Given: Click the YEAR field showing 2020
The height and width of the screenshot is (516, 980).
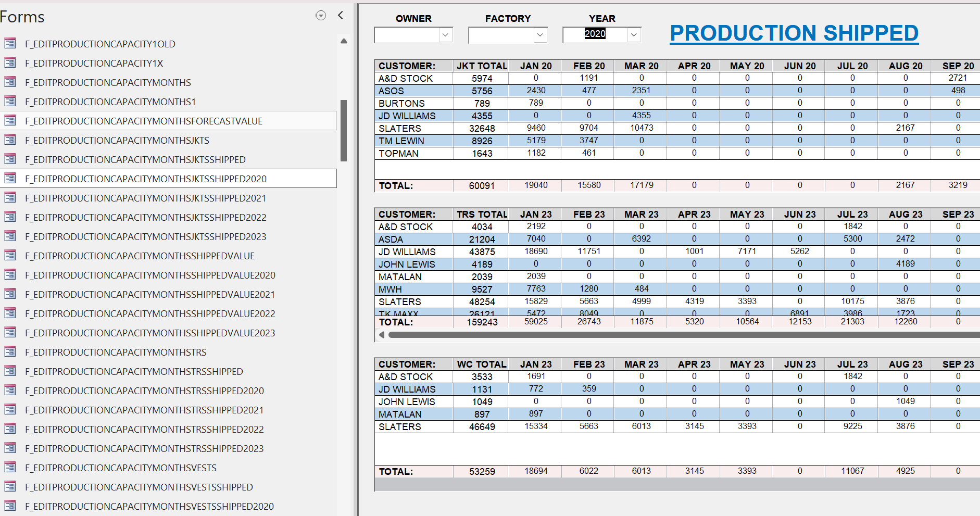Looking at the screenshot, I should (x=595, y=34).
